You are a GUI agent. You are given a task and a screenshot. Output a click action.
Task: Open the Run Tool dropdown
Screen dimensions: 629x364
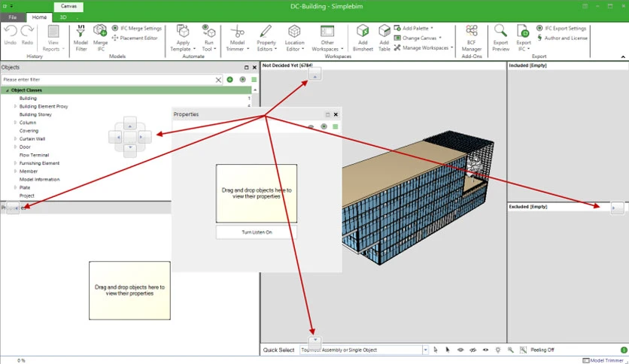208,38
